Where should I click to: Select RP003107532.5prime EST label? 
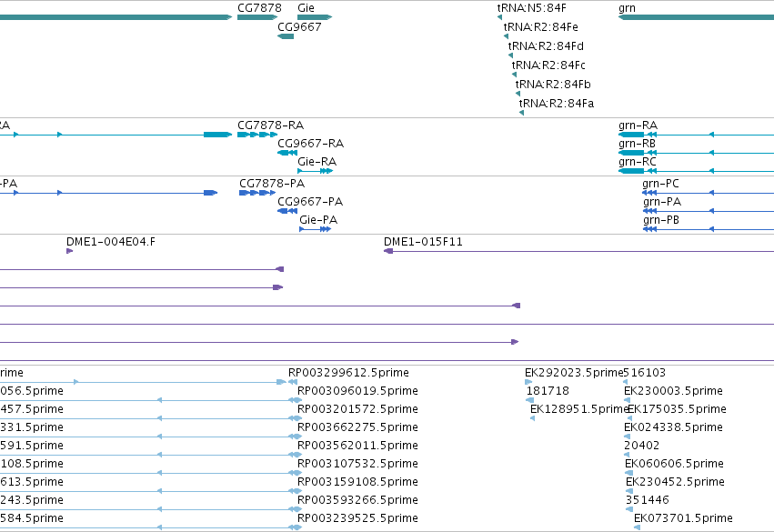[x=357, y=464]
